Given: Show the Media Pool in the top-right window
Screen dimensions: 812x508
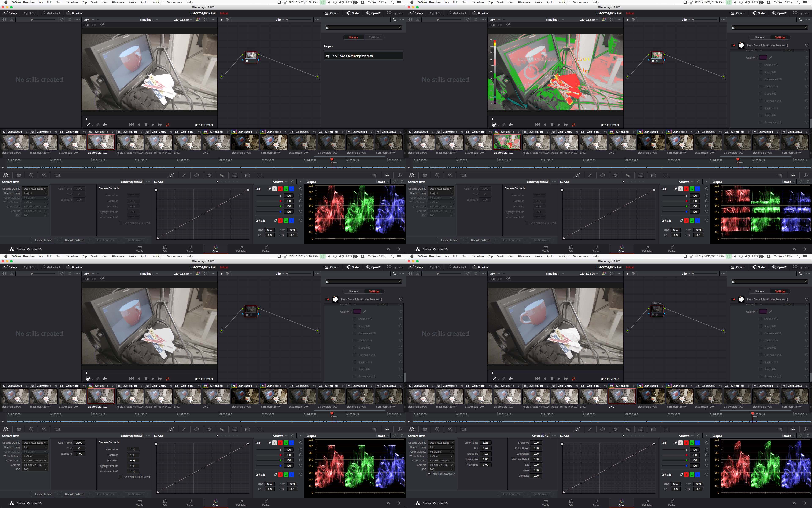Looking at the screenshot, I should point(456,13).
